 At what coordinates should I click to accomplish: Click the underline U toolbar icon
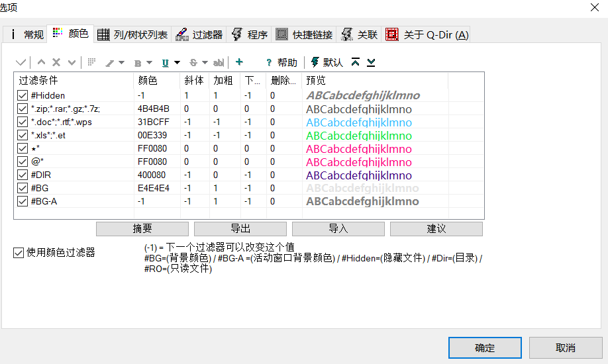coord(165,63)
